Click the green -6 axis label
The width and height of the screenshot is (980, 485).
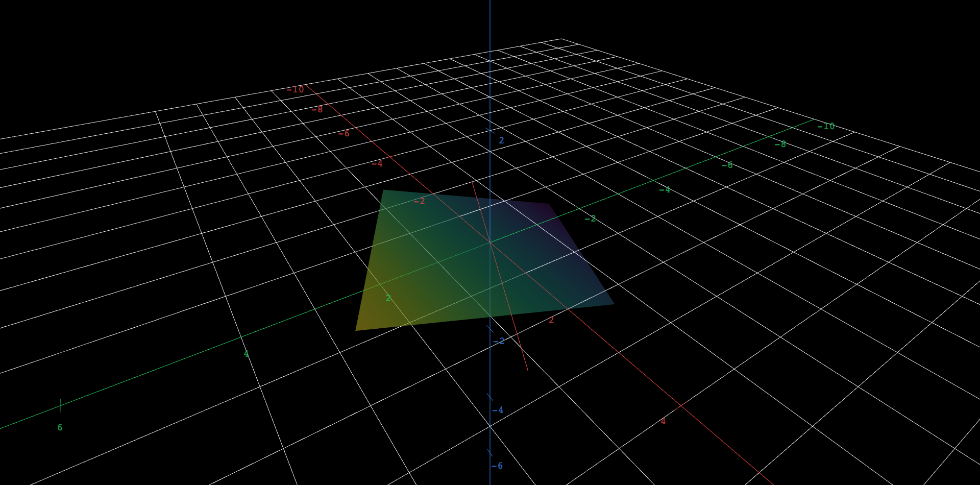coord(727,165)
